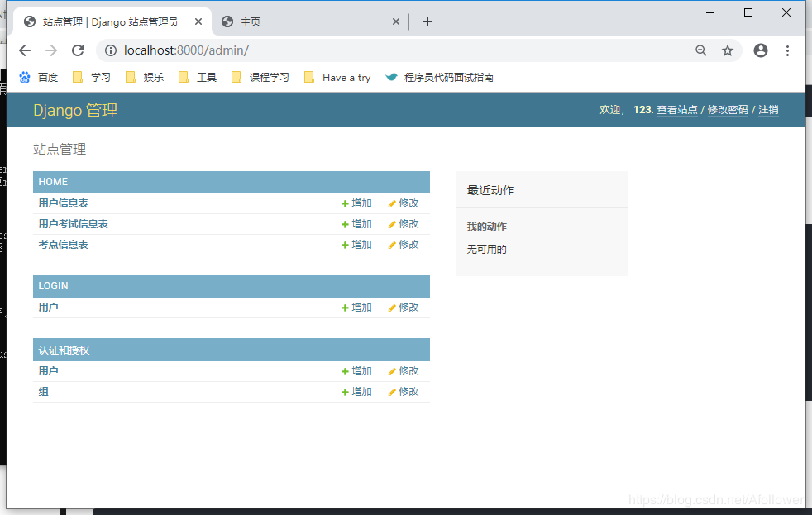Open the Have a try bookmark folder
The image size is (812, 515).
337,77
